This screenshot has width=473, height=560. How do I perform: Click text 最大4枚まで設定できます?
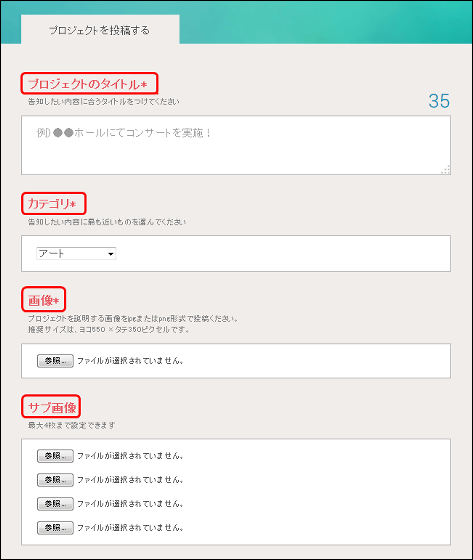[x=71, y=425]
